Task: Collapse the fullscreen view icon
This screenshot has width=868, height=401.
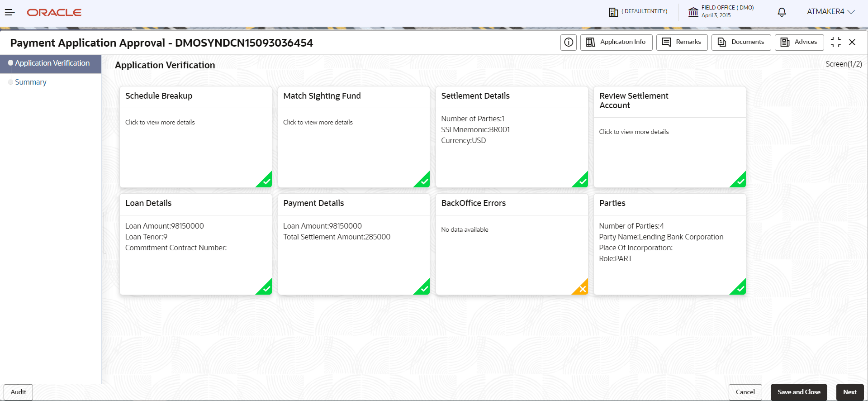Action: pyautogui.click(x=836, y=42)
